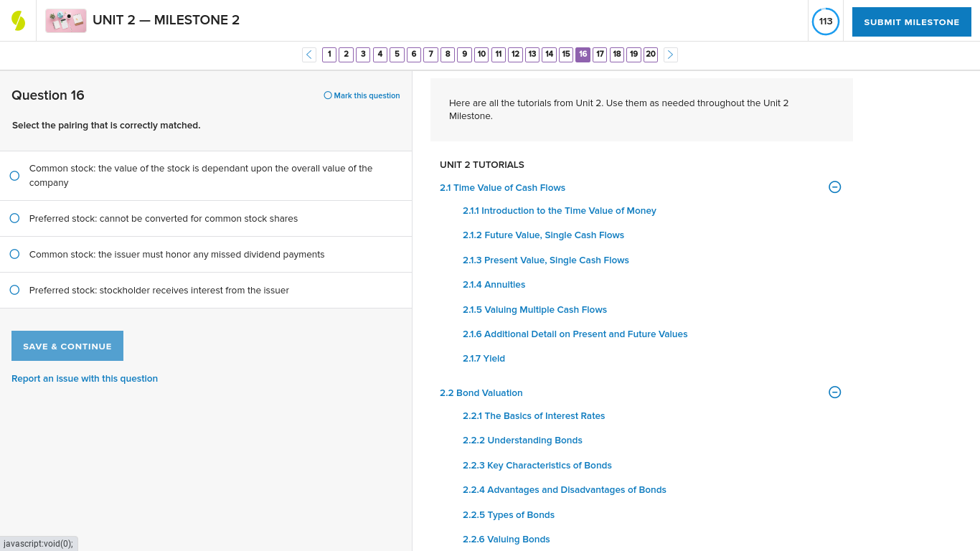Click the Mark this question flag icon
Image resolution: width=980 pixels, height=551 pixels.
click(326, 95)
